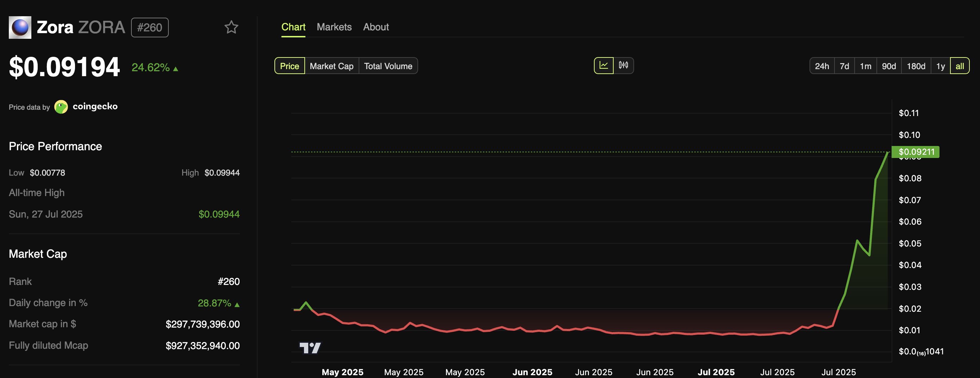Open the Markets tab

[x=334, y=27]
